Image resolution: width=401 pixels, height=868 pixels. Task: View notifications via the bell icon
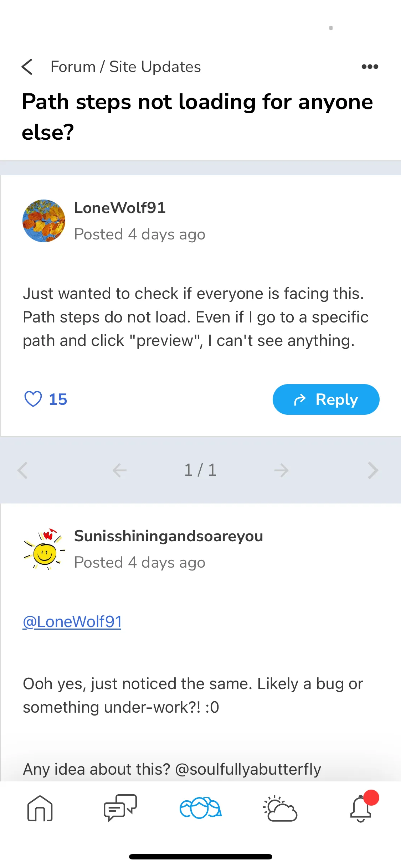click(x=361, y=808)
